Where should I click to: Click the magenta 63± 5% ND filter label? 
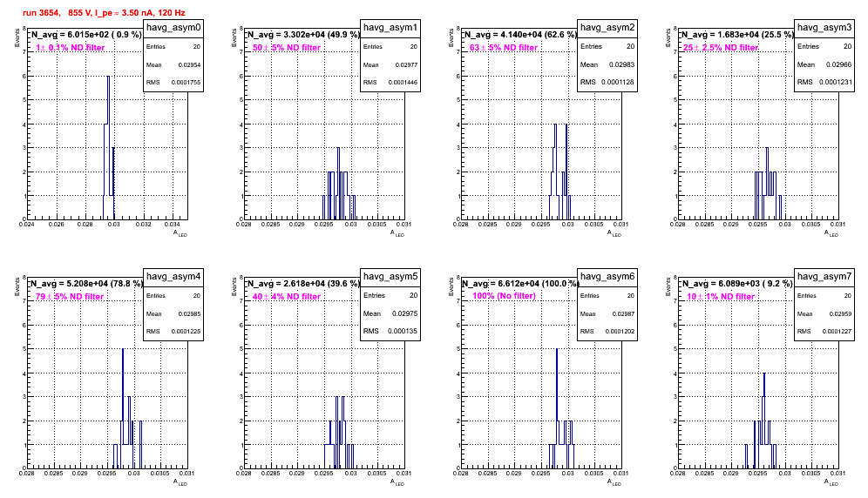pos(504,48)
